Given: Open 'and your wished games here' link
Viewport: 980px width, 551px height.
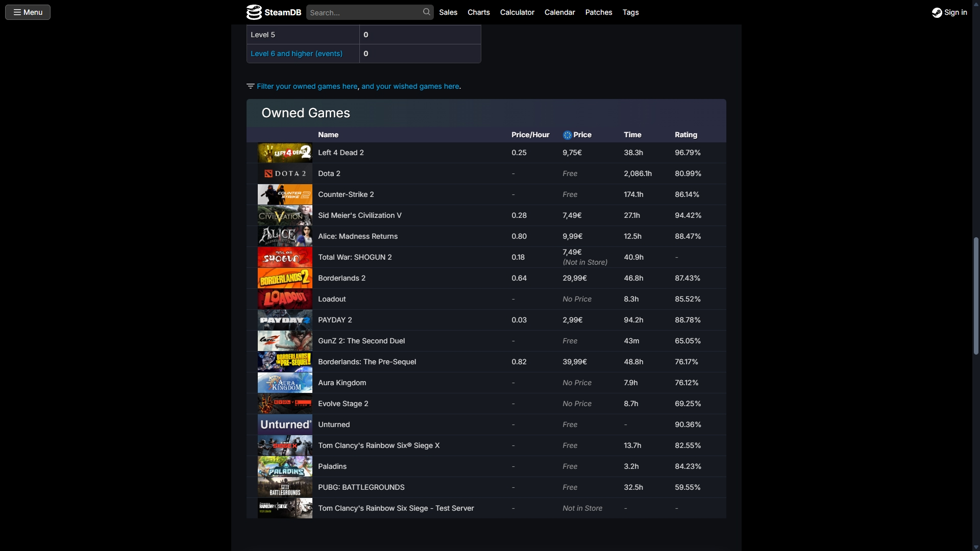Looking at the screenshot, I should (x=410, y=86).
